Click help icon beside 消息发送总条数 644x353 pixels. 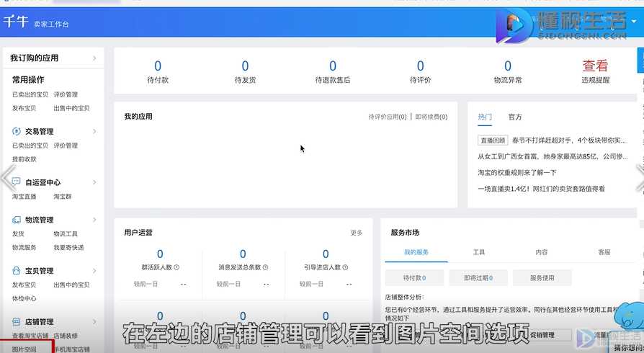pos(265,267)
